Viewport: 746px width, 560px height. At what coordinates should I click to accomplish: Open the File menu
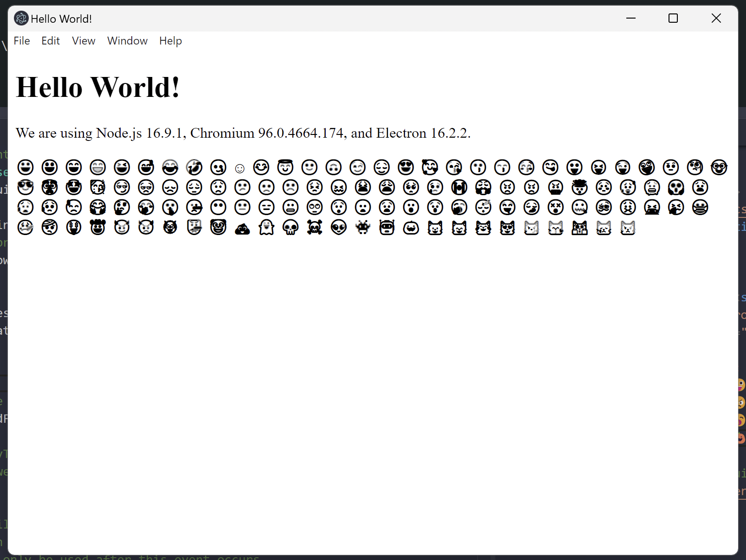(x=22, y=41)
